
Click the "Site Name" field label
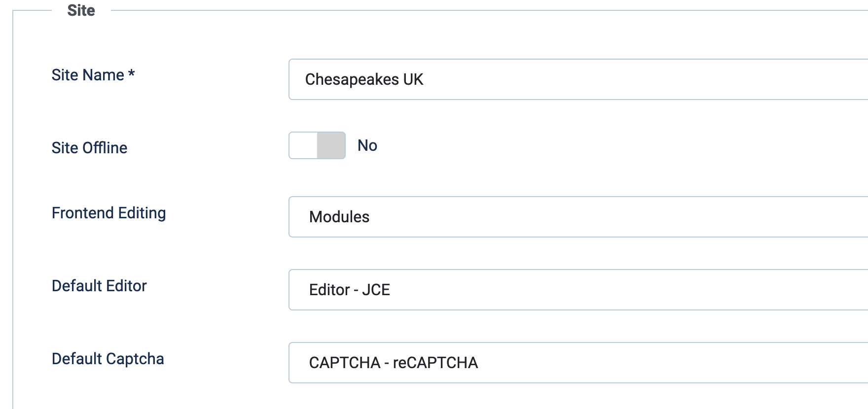point(88,75)
